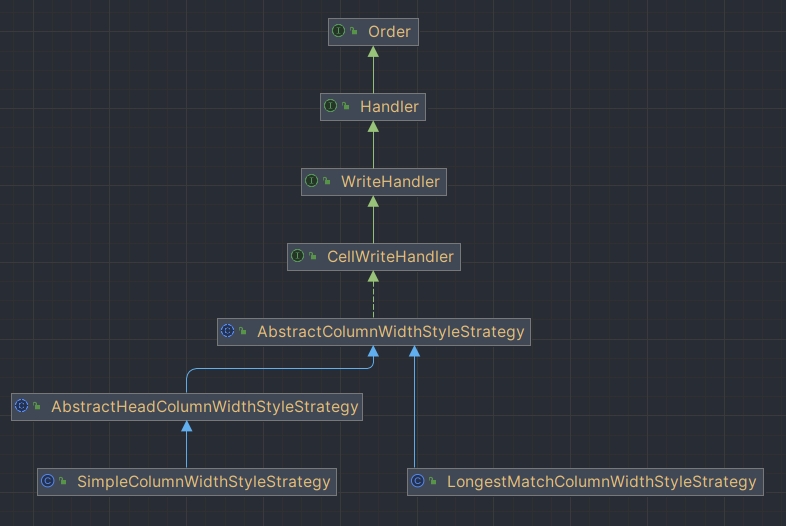This screenshot has height=526, width=786.
Task: Click the interface icon on the Order node
Action: pos(339,32)
